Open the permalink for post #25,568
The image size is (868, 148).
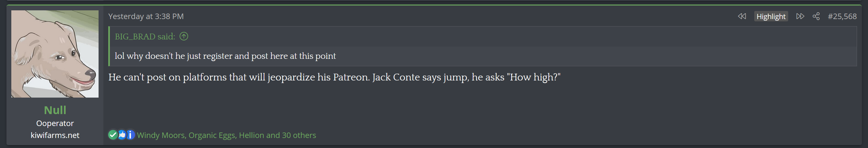click(x=842, y=16)
